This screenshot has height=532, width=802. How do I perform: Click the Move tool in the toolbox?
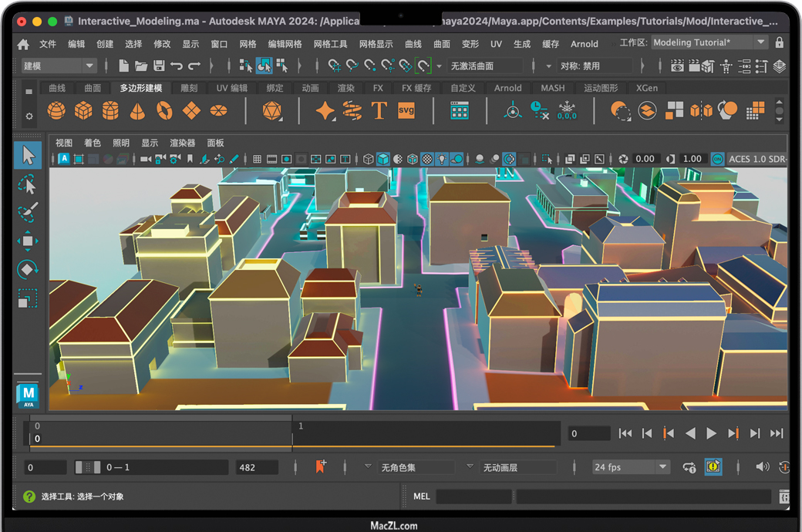(28, 241)
